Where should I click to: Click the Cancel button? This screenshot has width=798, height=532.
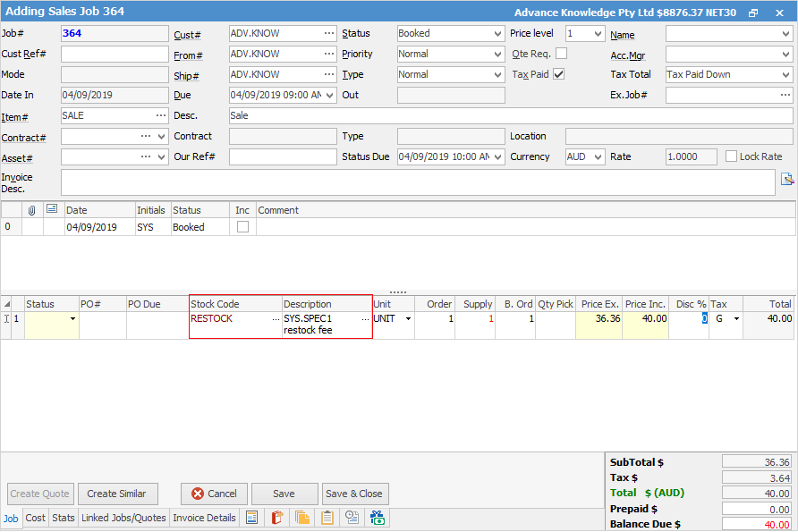[214, 494]
